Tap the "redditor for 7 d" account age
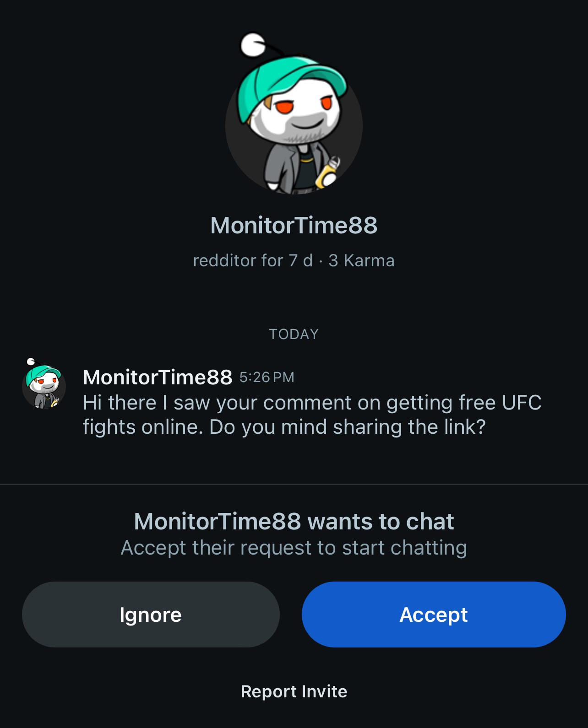Viewport: 588px width, 728px height. coord(252,260)
